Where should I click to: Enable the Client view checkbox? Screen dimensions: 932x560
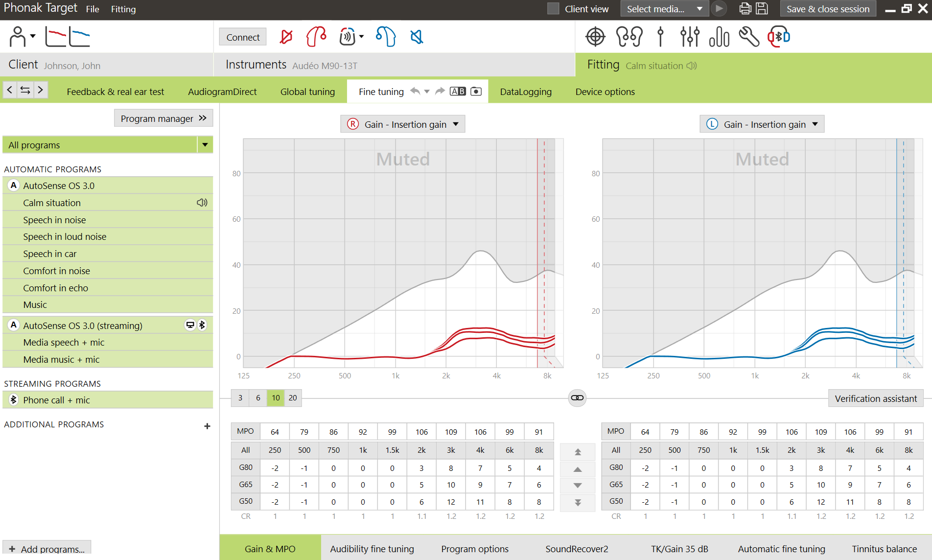click(x=553, y=8)
